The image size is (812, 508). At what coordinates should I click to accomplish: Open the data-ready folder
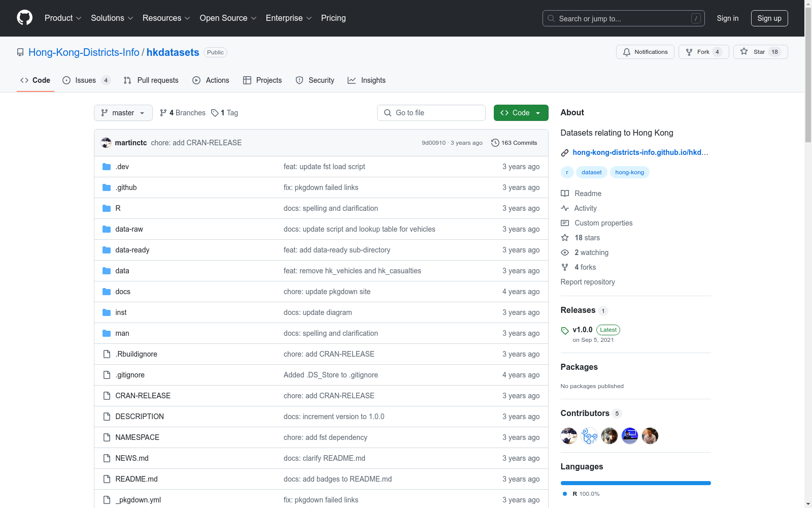(x=132, y=250)
